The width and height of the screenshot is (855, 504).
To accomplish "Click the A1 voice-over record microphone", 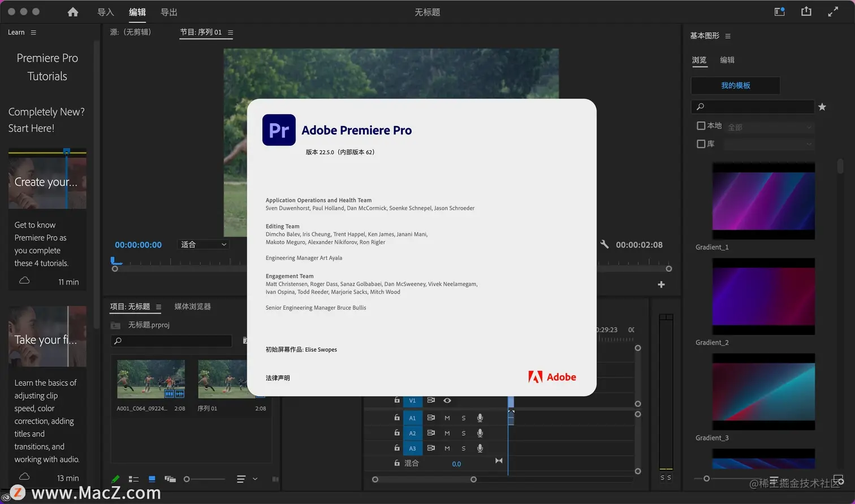I will (x=480, y=418).
